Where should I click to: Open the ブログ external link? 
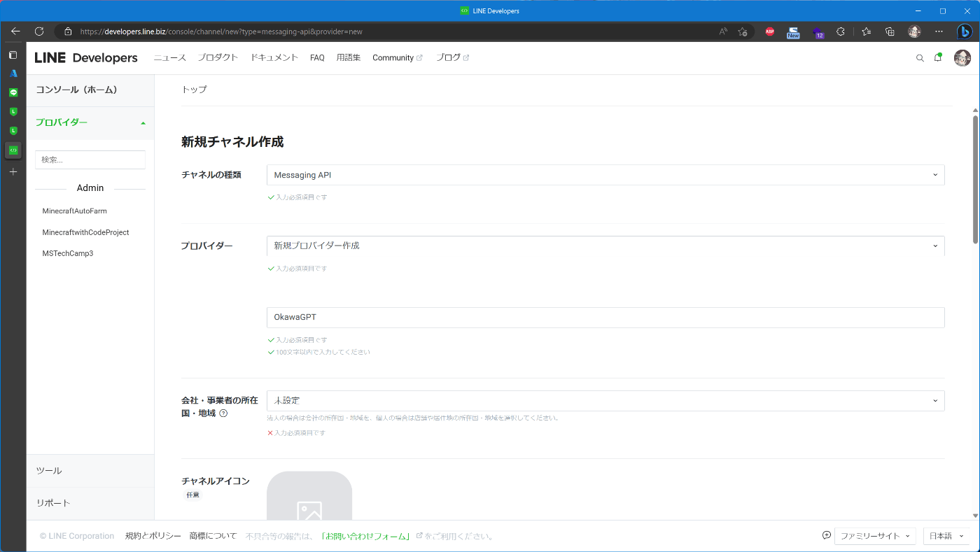452,58
